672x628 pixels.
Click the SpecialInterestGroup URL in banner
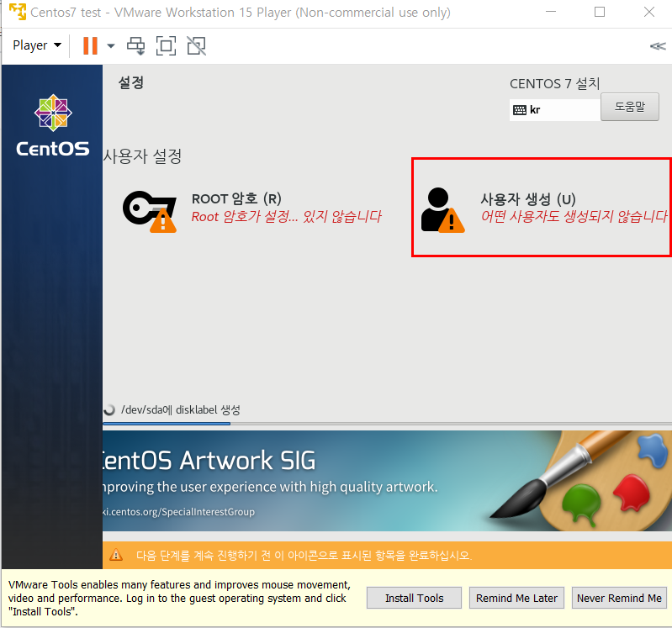[x=178, y=512]
